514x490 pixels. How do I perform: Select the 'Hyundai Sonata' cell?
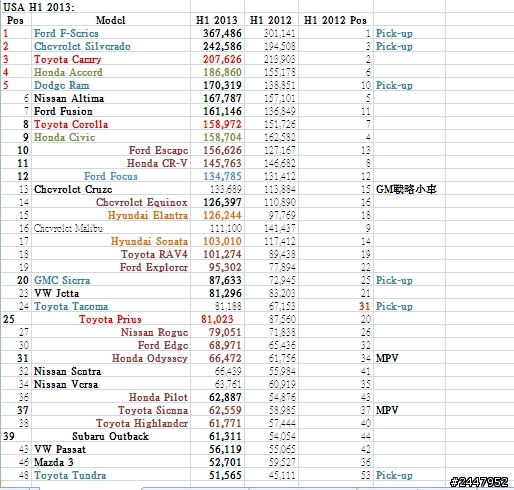pos(149,241)
